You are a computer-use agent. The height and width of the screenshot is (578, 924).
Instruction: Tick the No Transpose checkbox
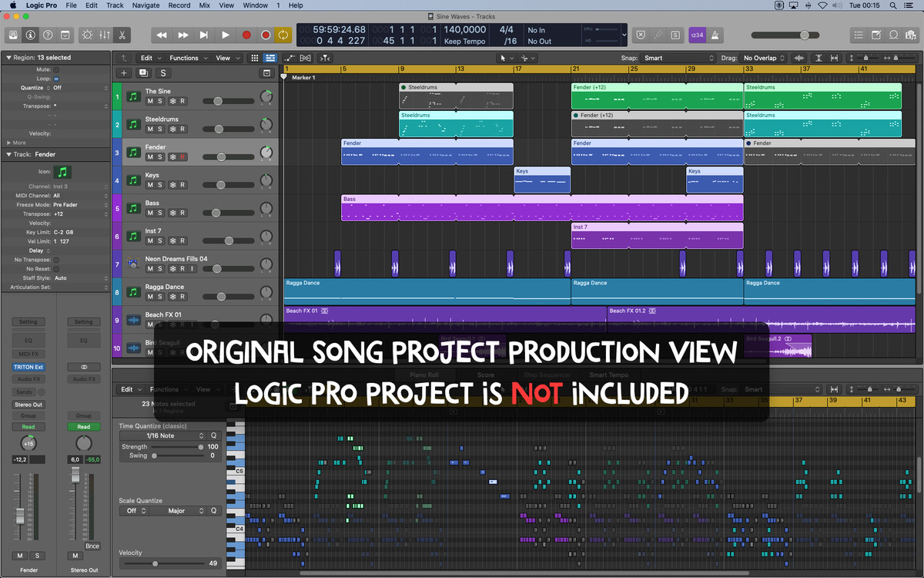56,260
